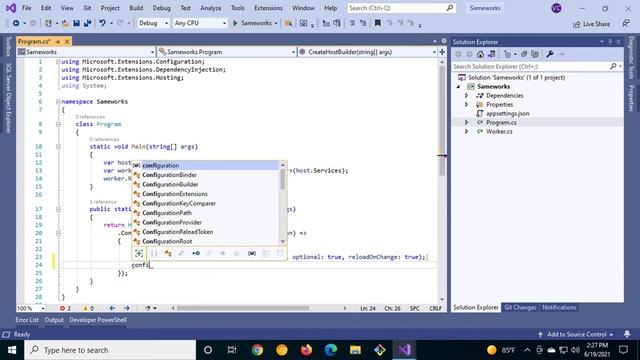The width and height of the screenshot is (640, 360).
Task: Click the navigate back arrow below editor
Action: (112, 308)
